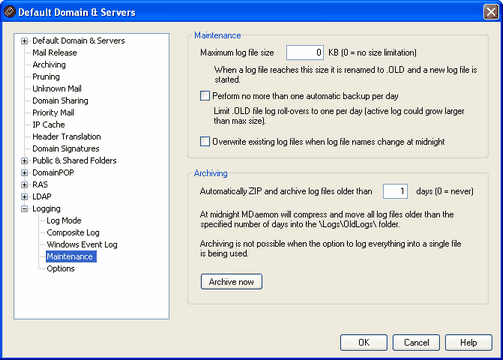Go to Unknown Mail settings
Image resolution: width=503 pixels, height=360 pixels.
[57, 89]
